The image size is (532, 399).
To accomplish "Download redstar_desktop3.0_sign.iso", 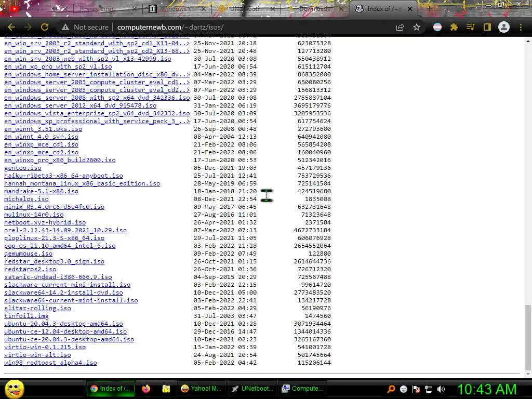I will (x=54, y=262).
